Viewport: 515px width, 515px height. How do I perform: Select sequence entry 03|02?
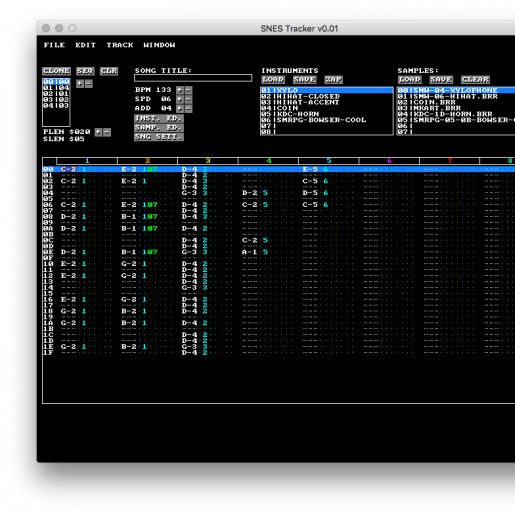click(x=56, y=100)
